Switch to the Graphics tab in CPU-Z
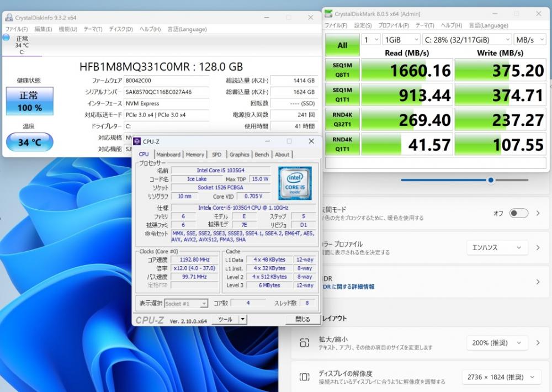Image resolution: width=552 pixels, height=392 pixels. [x=239, y=154]
